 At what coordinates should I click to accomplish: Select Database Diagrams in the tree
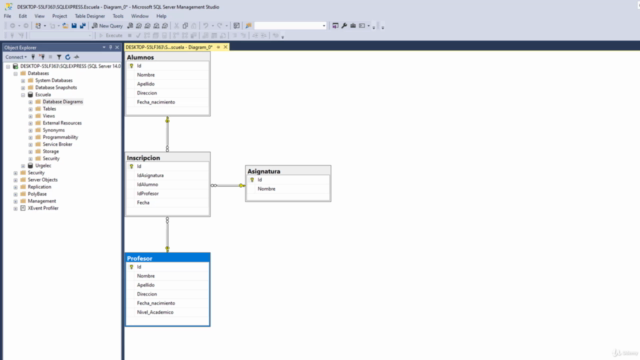62,102
